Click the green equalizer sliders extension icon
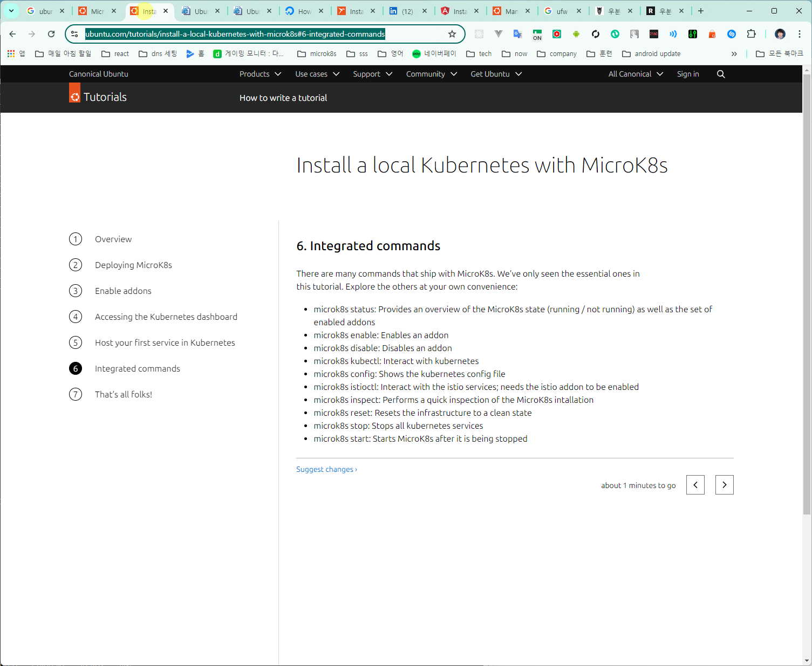812x666 pixels. (x=693, y=34)
